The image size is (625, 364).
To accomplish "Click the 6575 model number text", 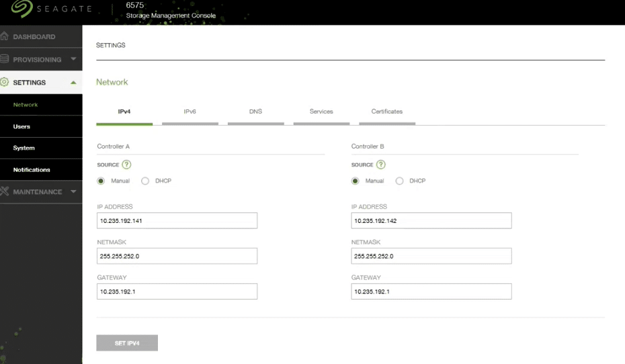I will click(134, 5).
